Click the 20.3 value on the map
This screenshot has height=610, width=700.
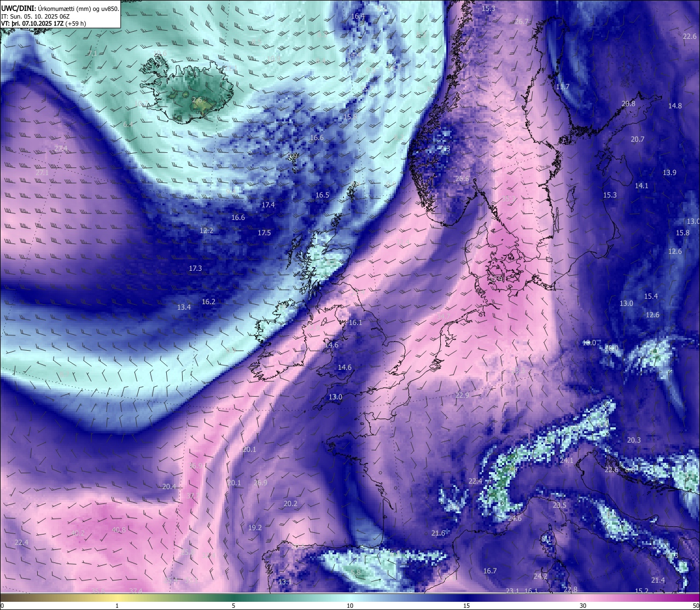pyautogui.click(x=634, y=440)
